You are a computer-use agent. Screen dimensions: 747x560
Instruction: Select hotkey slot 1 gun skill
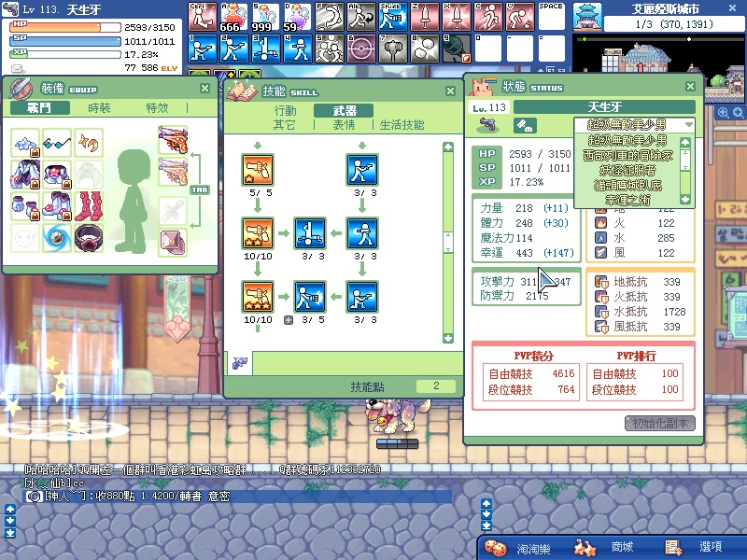point(202,49)
